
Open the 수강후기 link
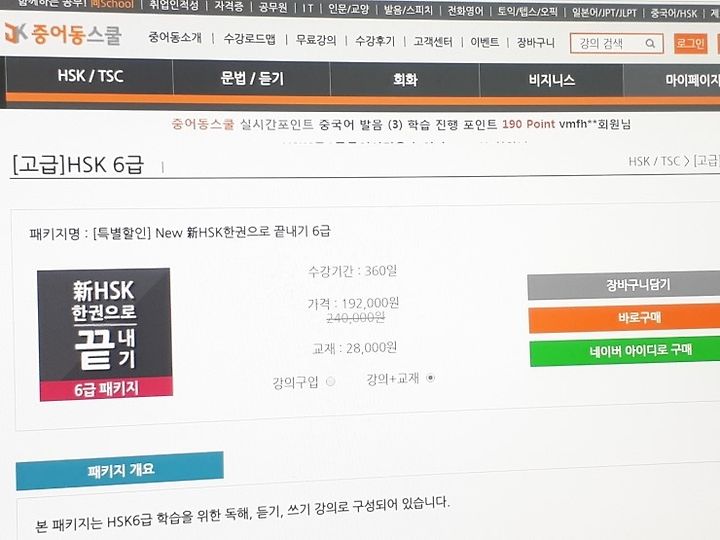(375, 41)
